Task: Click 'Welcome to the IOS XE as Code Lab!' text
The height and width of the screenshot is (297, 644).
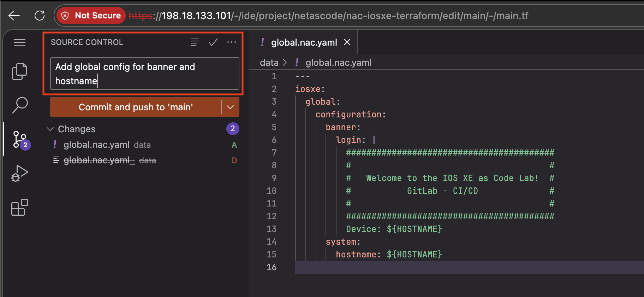Action: coord(452,178)
